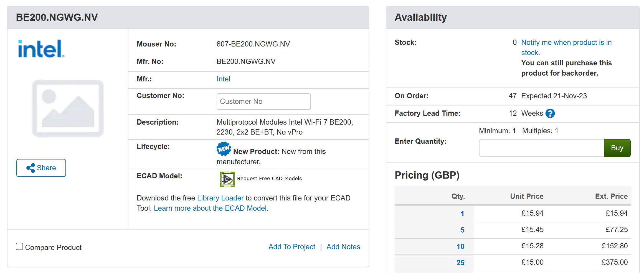
Task: Click the Intel logo image
Action: pyautogui.click(x=41, y=49)
